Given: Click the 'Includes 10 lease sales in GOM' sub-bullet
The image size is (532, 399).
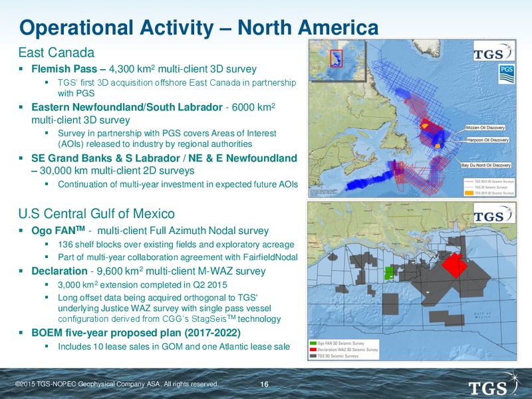Looking at the screenshot, I should tap(174, 346).
